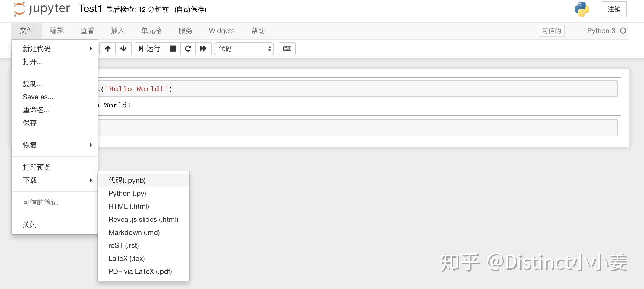The height and width of the screenshot is (289, 644).
Task: Click the stop kernel (interrupt) icon
Action: [x=173, y=49]
